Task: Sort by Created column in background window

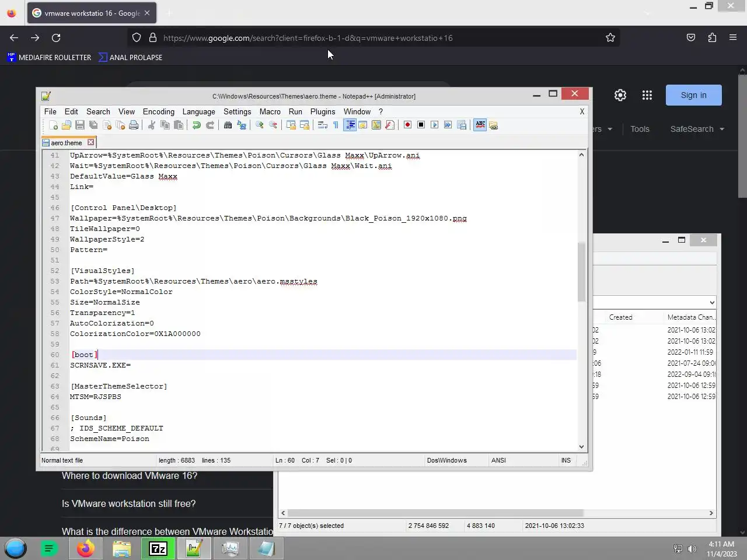Action: click(620, 317)
